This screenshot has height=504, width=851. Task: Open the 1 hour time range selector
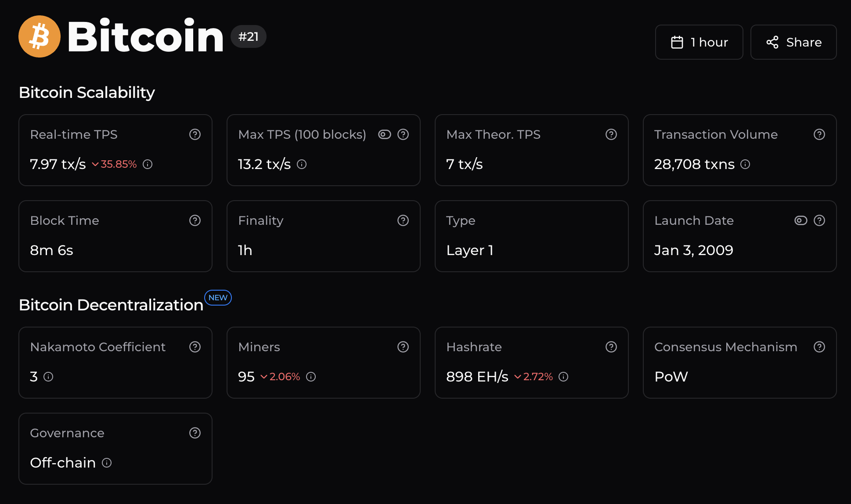699,42
